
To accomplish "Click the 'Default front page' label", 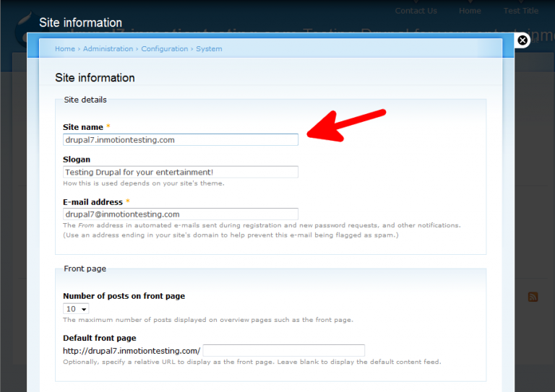I will [x=100, y=338].
